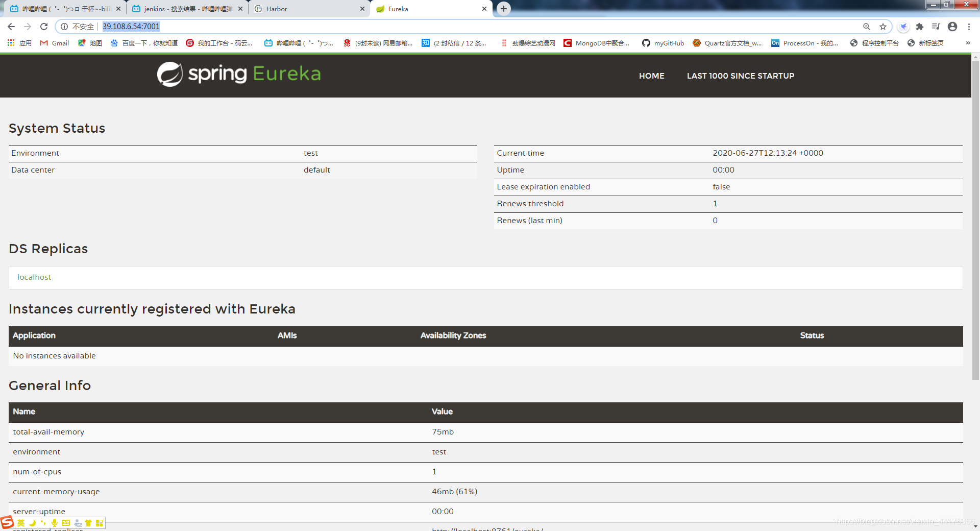980x531 pixels.
Task: Click the num-of-cpus row
Action: point(486,472)
